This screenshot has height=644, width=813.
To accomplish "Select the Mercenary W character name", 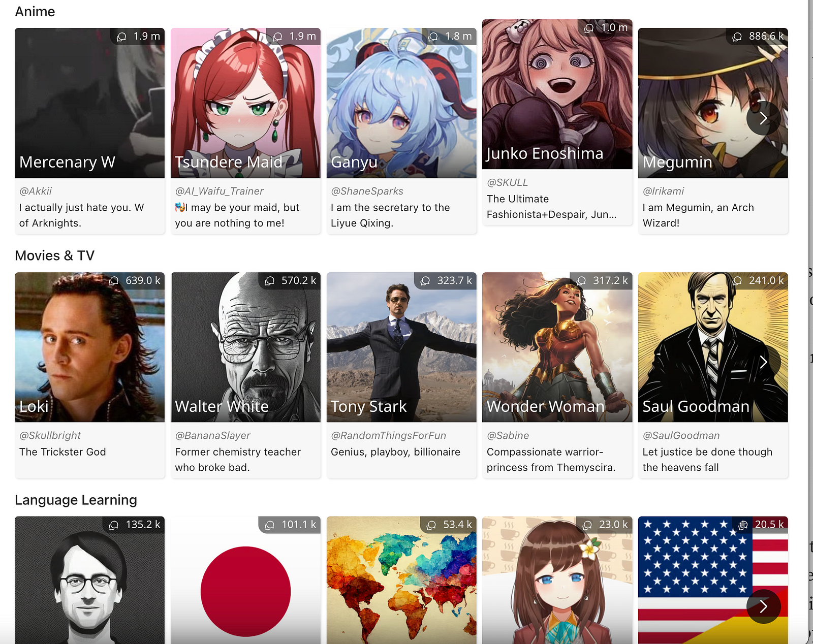I will coord(68,162).
